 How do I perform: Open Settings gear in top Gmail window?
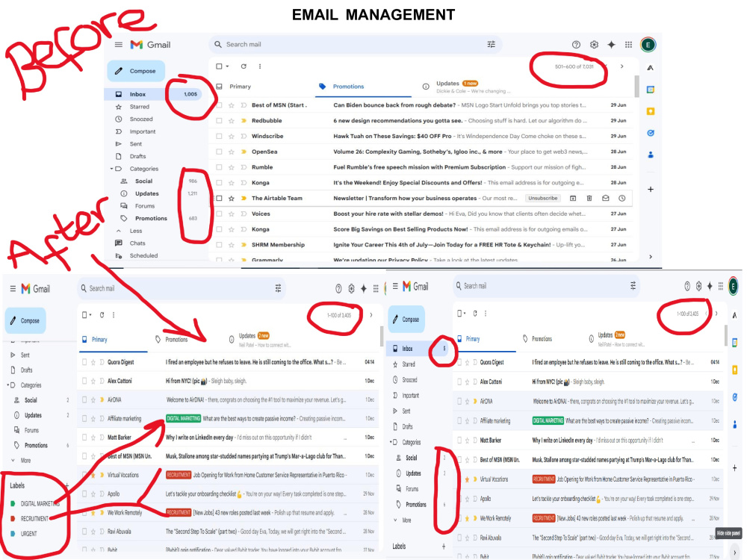tap(594, 45)
